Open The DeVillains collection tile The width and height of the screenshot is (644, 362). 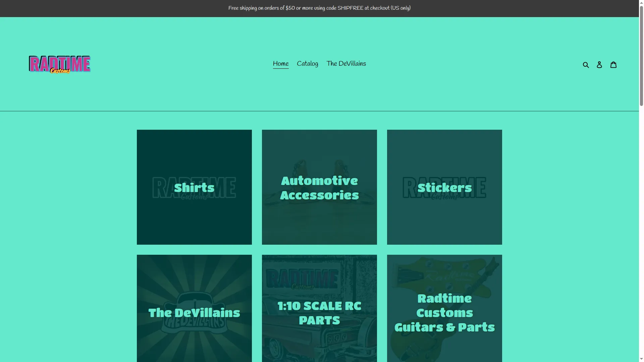click(194, 308)
